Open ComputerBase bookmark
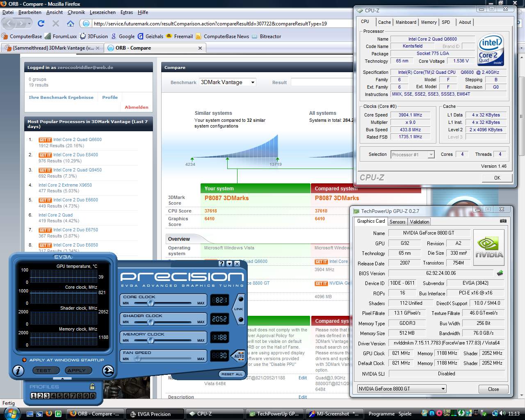This screenshot has width=525, height=420. pos(22,36)
